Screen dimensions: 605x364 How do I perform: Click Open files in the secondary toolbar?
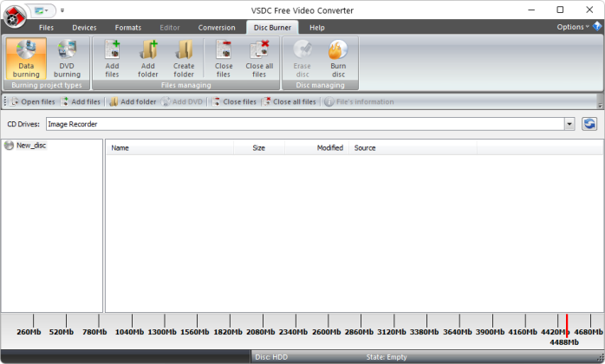(33, 102)
